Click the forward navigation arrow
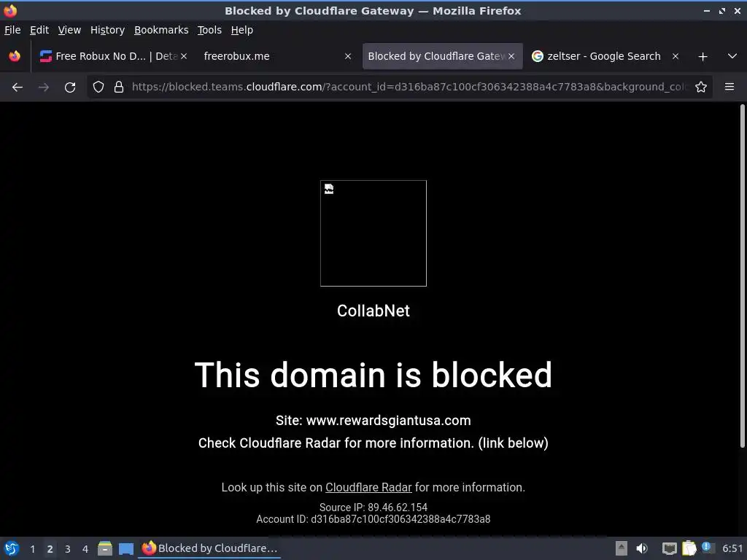This screenshot has width=747, height=560. point(43,87)
